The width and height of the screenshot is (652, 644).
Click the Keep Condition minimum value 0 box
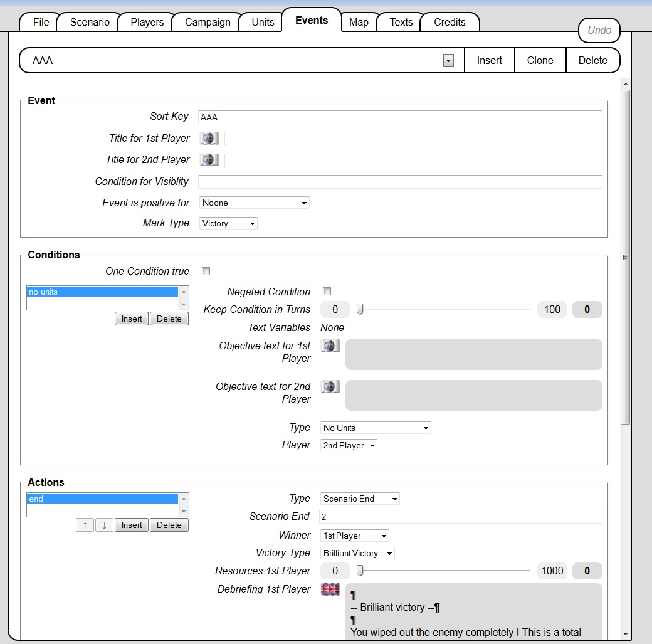(x=335, y=309)
